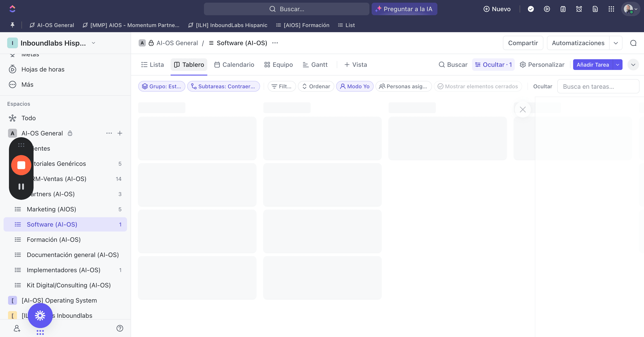Click the help question mark icon in sidebar

tap(120, 328)
